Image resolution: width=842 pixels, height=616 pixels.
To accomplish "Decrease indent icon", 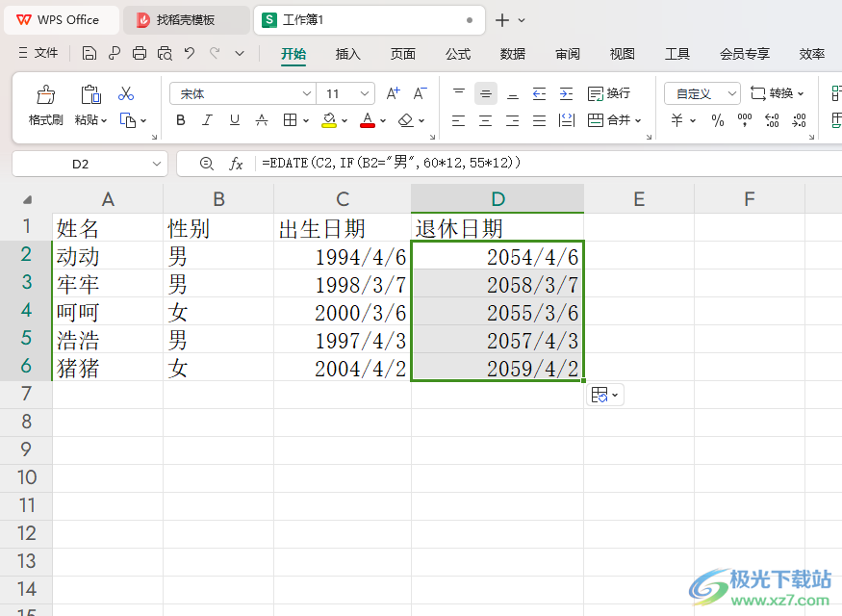I will click(x=539, y=93).
